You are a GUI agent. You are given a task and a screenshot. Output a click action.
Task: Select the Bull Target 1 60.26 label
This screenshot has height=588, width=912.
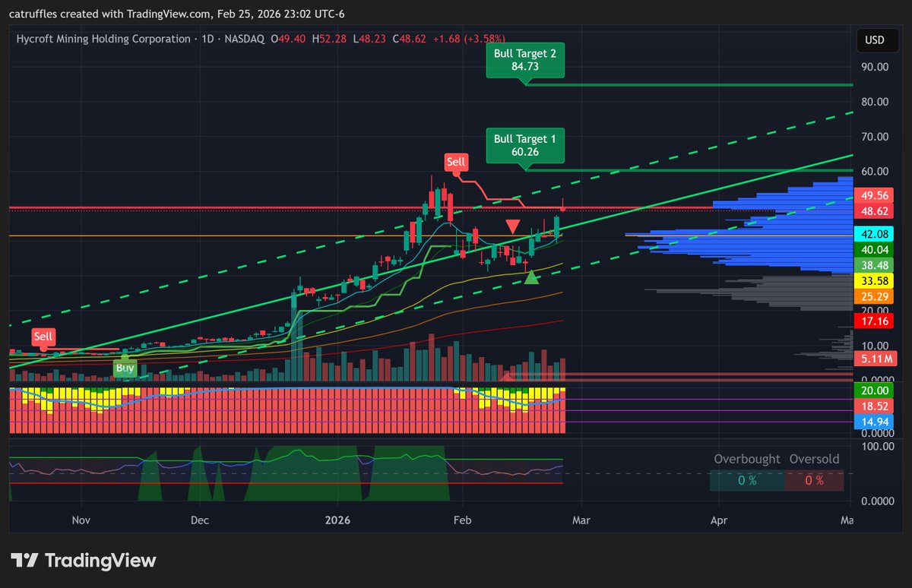point(525,145)
